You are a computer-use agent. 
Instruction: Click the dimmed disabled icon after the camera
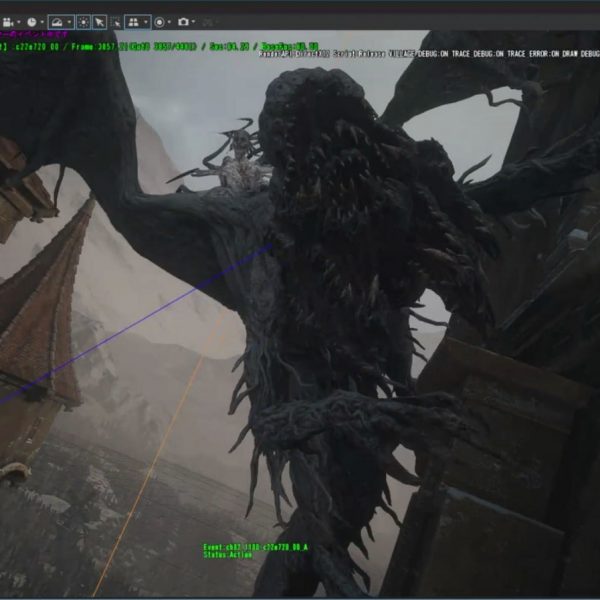point(207,23)
